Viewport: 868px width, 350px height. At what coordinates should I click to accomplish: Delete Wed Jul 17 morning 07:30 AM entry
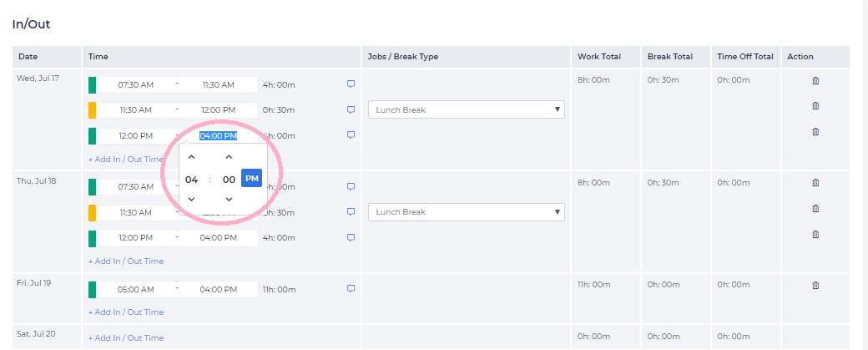click(815, 81)
